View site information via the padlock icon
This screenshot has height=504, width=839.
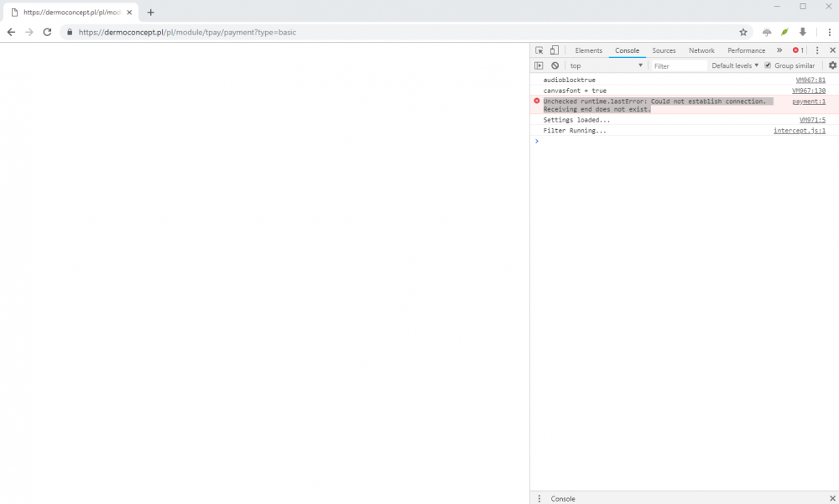pyautogui.click(x=70, y=32)
